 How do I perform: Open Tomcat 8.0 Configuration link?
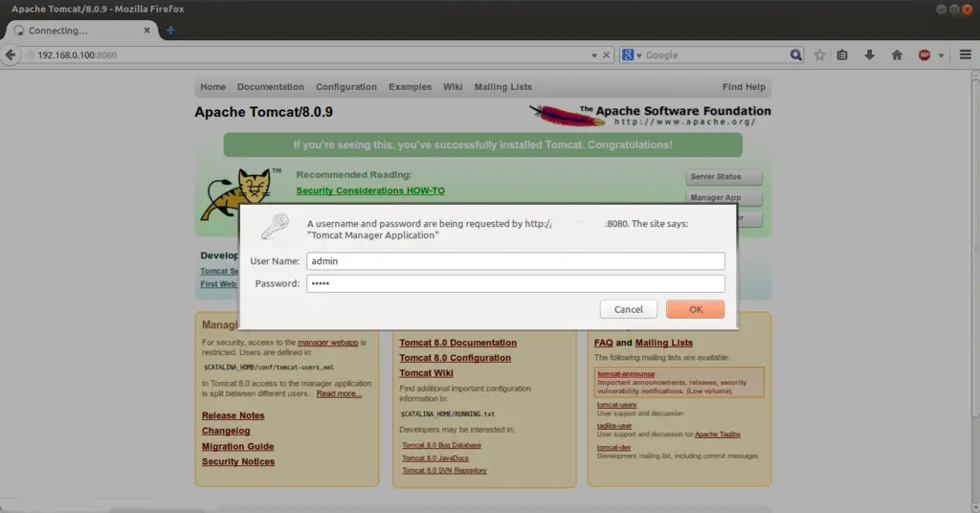click(455, 358)
